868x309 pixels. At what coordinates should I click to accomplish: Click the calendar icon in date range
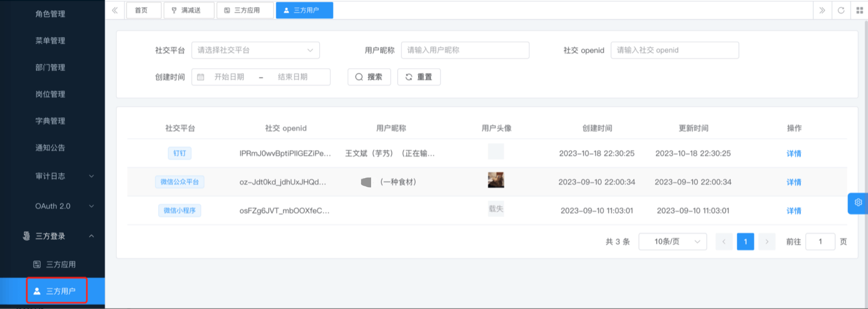pos(200,77)
